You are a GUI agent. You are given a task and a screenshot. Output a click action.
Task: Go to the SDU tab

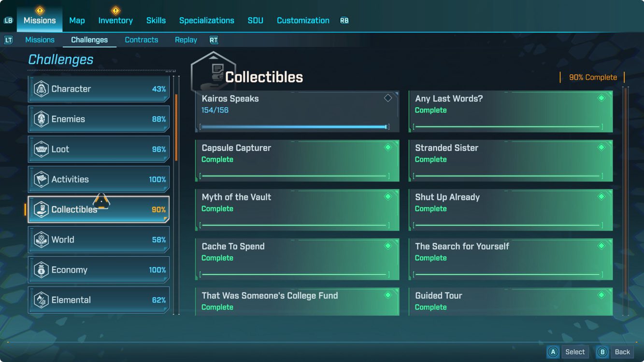[256, 20]
